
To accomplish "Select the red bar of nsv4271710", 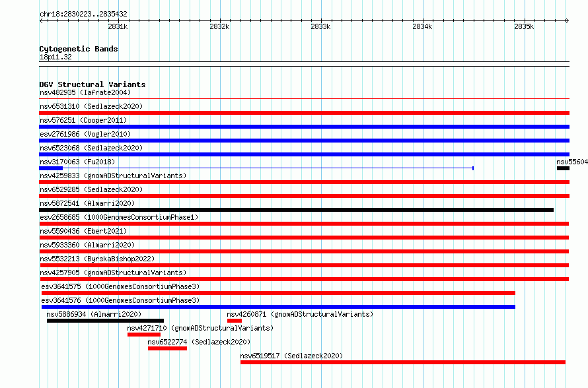I will [x=144, y=335].
